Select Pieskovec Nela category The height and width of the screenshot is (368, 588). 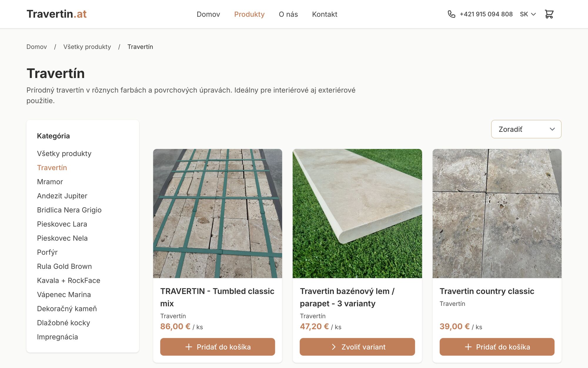[62, 238]
